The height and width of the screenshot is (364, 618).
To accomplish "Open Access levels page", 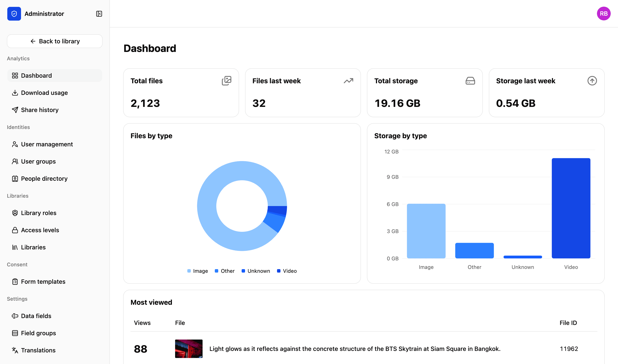I will click(x=55, y=230).
